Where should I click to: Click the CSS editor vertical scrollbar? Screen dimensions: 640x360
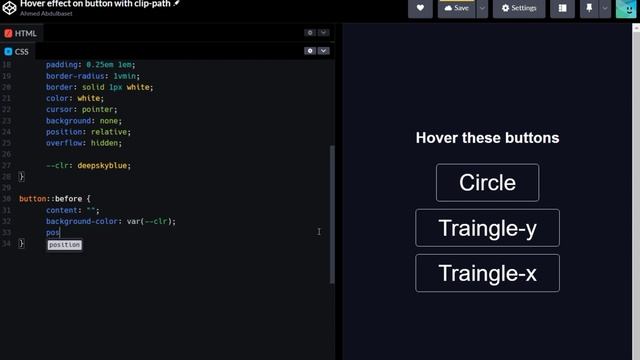(332, 214)
